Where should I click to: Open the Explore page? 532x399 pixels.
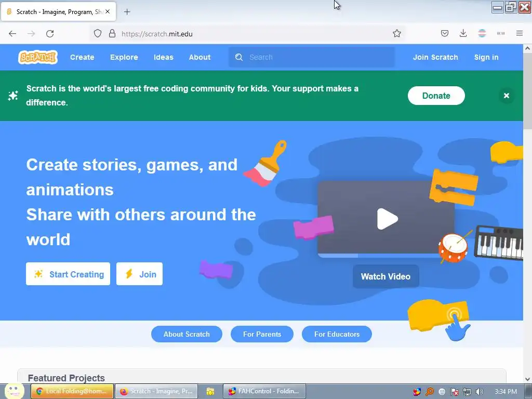pos(124,57)
